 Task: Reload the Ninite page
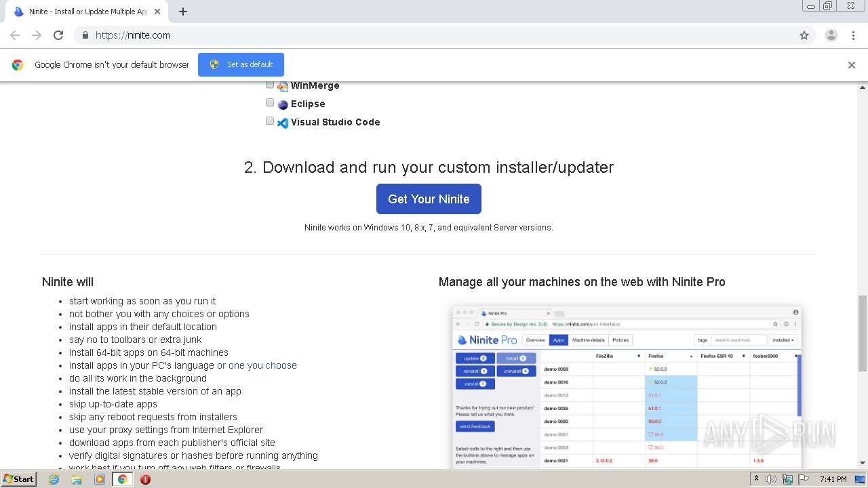click(58, 35)
